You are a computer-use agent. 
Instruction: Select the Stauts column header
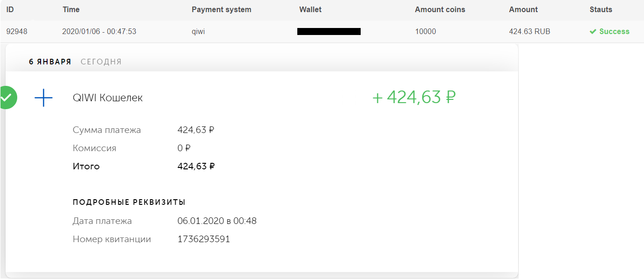[601, 9]
